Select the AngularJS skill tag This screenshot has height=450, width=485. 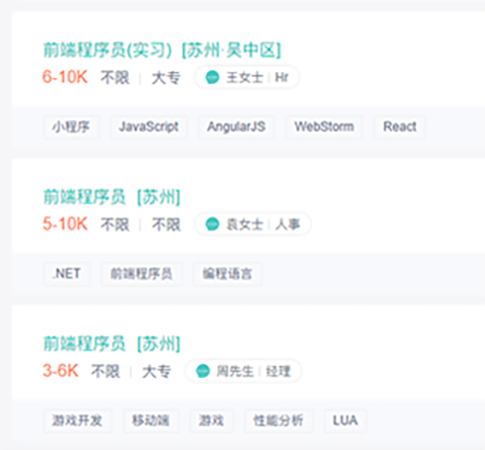[x=236, y=127]
